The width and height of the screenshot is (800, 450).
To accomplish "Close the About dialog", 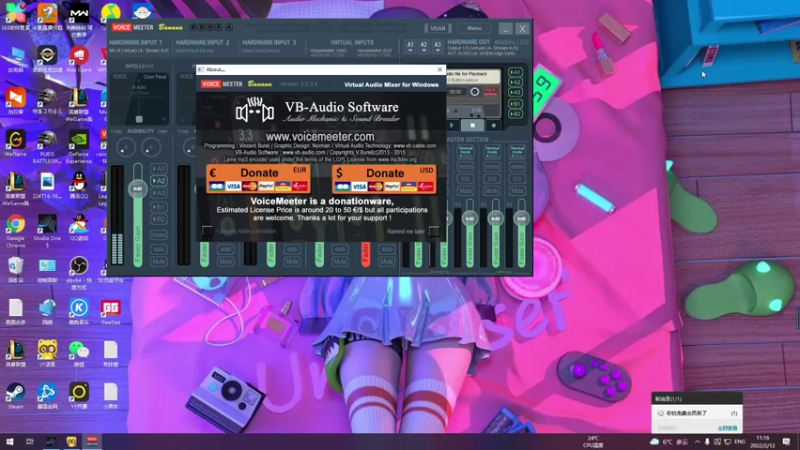I will (440, 69).
